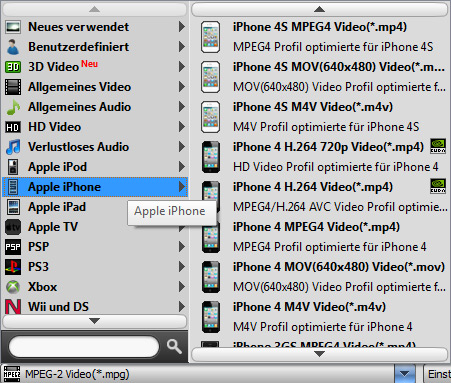451x383 pixels.
Task: Click the iPhone 4S M4V profile phone icon
Action: (x=210, y=117)
